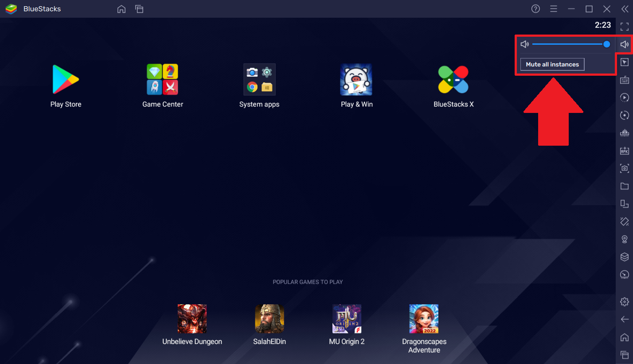This screenshot has height=364, width=633.
Task: Launch the MU Origin 2 game
Action: click(347, 319)
